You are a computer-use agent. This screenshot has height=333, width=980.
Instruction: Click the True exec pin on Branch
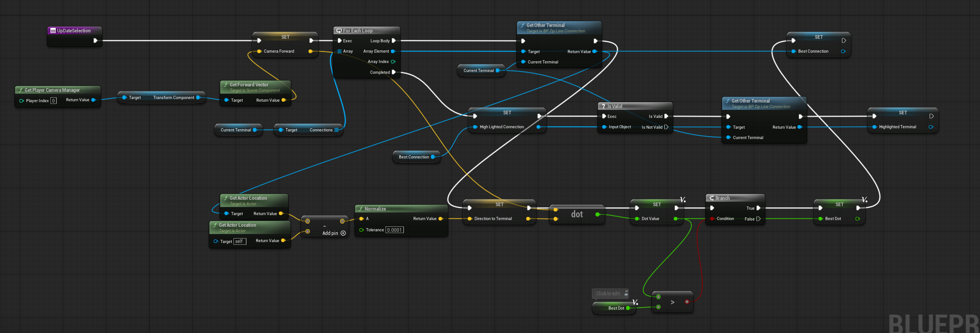758,208
